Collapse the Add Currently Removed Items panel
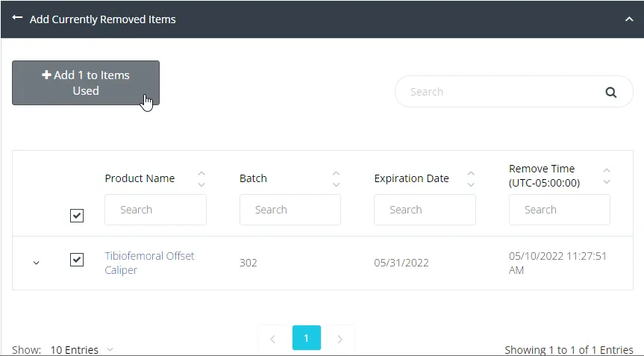The image size is (644, 356). 629,19
